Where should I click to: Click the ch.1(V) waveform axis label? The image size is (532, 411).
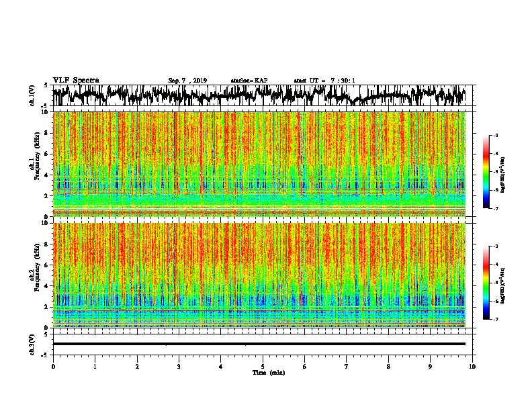pos(32,95)
